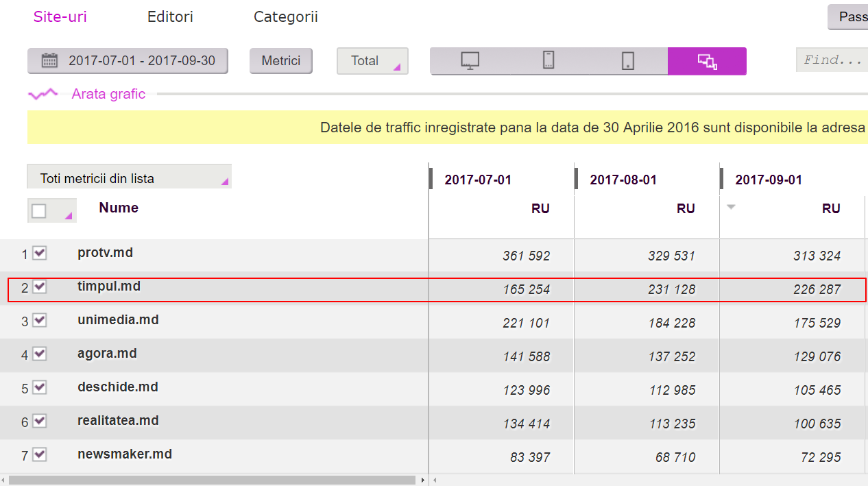Uncheck the protv.md checkbox
Viewport: 868px width, 488px height.
click(x=40, y=254)
